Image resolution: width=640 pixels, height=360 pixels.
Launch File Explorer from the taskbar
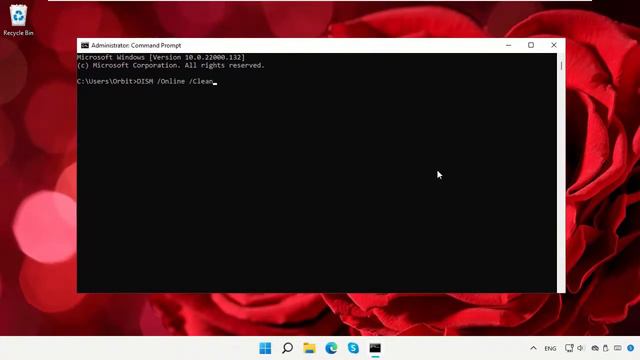309,348
